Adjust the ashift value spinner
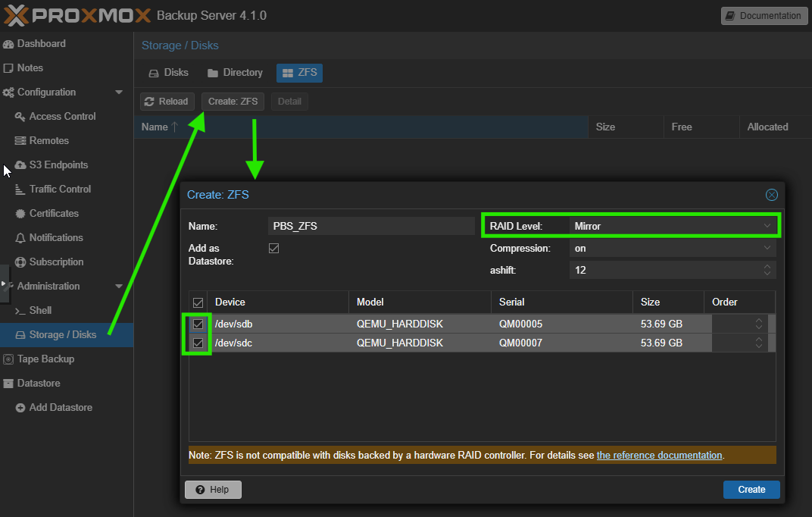 (767, 270)
